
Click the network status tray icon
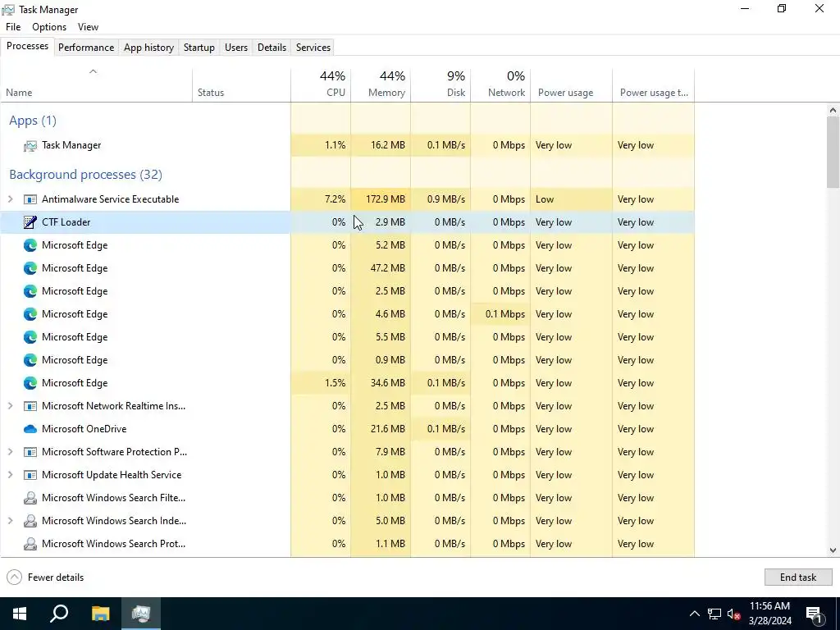(x=714, y=614)
